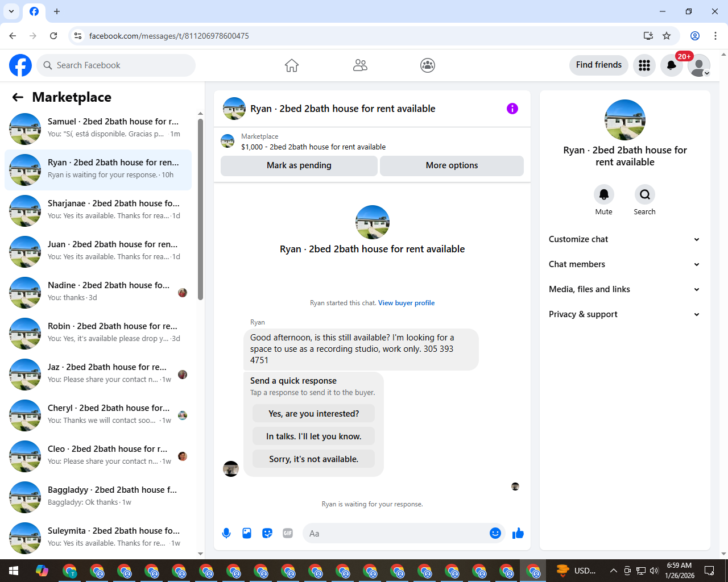The width and height of the screenshot is (728, 582).
Task: Open Nadine's conversation
Action: (x=98, y=292)
